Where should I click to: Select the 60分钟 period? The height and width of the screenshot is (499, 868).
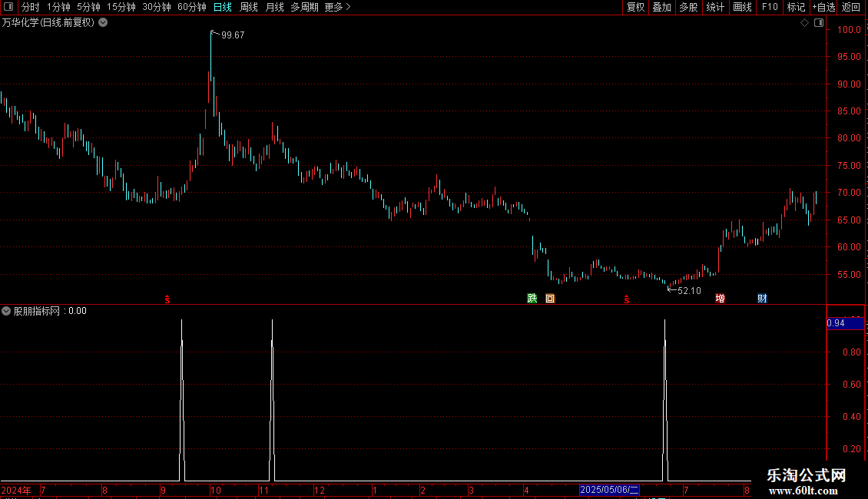pyautogui.click(x=192, y=7)
